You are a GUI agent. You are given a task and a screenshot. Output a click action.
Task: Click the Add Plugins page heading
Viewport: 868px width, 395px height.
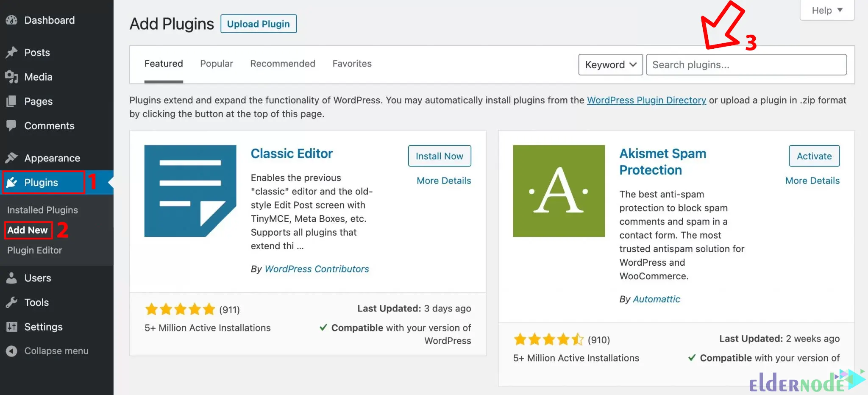click(172, 24)
